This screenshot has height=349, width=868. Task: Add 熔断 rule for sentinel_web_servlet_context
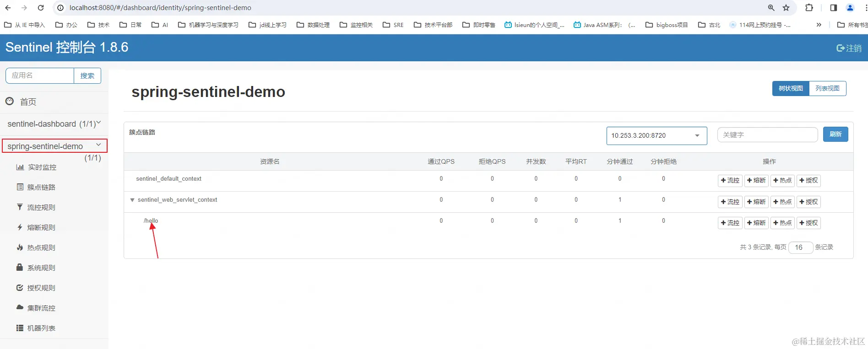coord(756,202)
